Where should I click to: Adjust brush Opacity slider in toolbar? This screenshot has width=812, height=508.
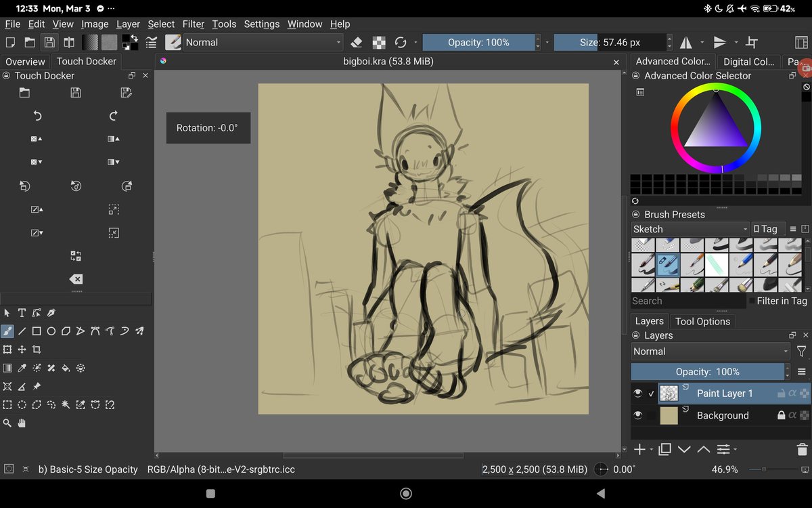pyautogui.click(x=478, y=42)
